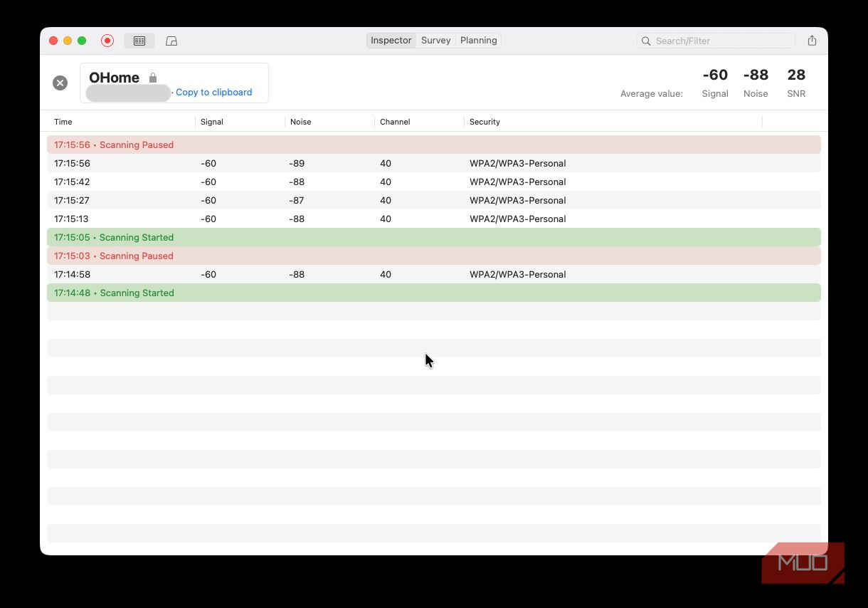Screen dimensions: 868x608
Task: Toggle the table list view icon
Action: pos(139,41)
